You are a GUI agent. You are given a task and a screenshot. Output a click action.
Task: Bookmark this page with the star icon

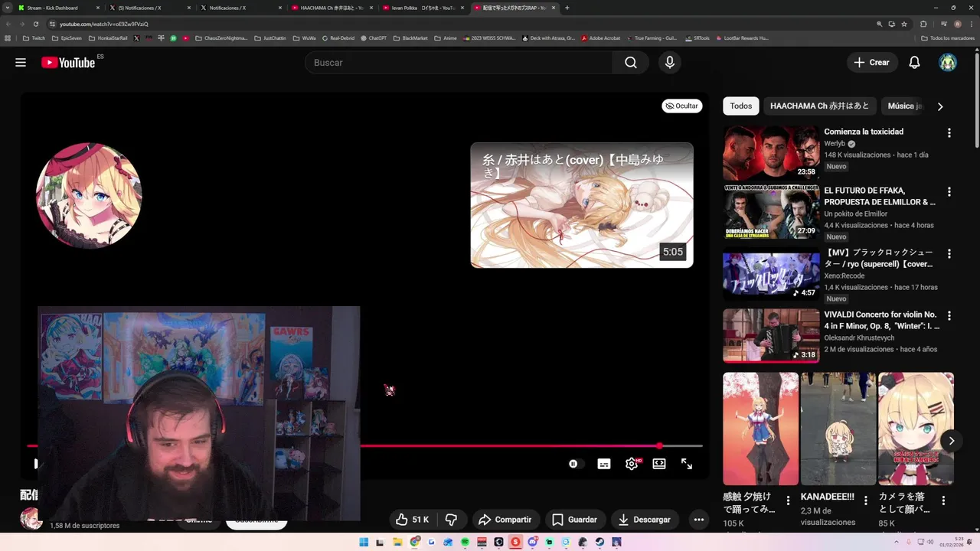coord(904,24)
